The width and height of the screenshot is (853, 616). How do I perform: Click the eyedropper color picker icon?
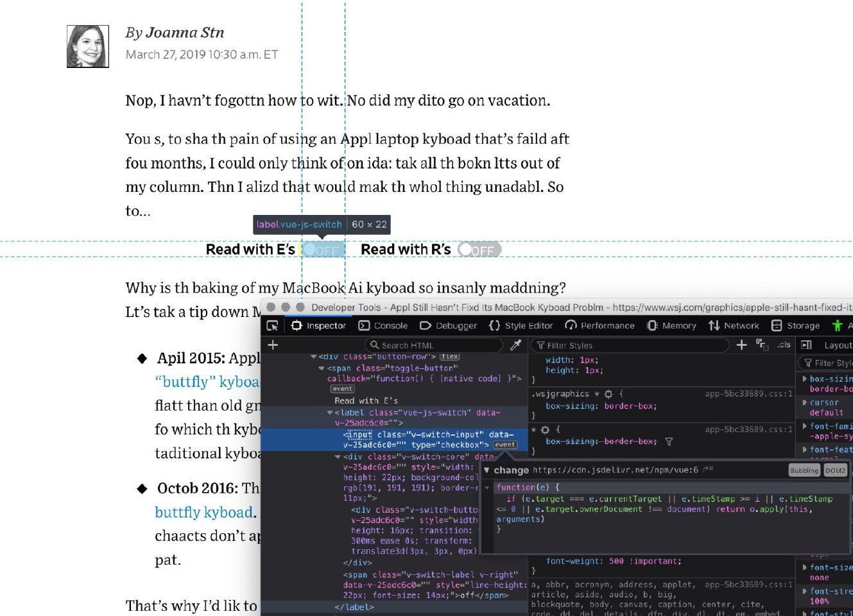(515, 345)
